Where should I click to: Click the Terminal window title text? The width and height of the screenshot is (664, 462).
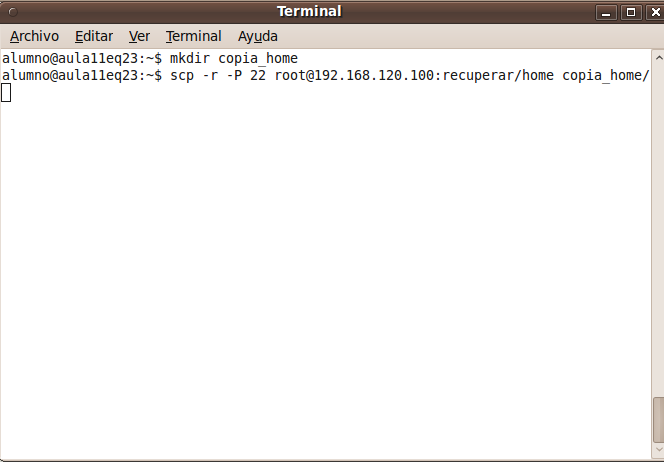pos(309,11)
